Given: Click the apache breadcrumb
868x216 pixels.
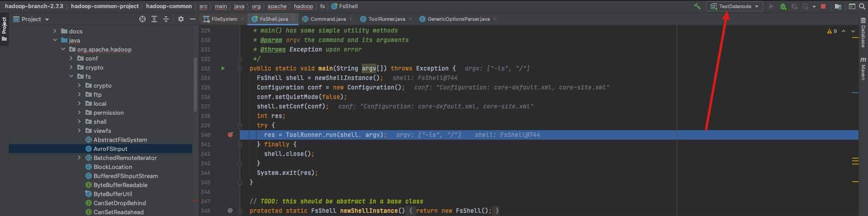Looking at the screenshot, I should 277,6.
